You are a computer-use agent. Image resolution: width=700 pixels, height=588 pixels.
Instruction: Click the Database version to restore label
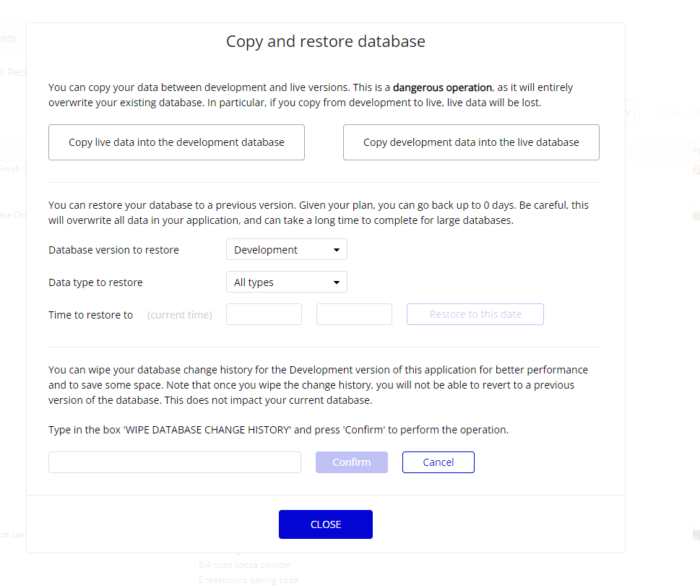click(113, 250)
